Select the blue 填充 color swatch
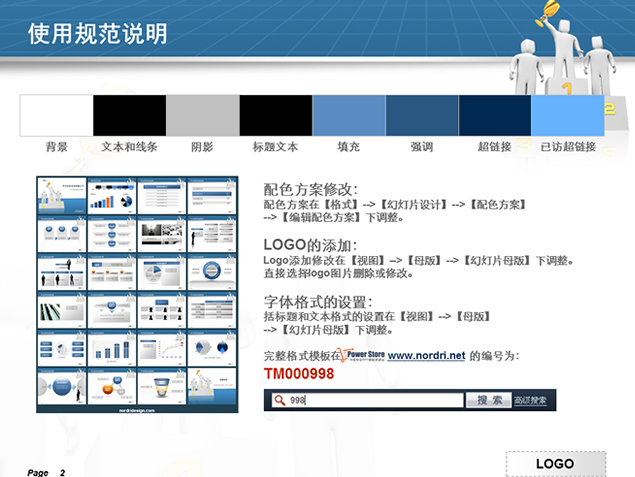Image resolution: width=635 pixels, height=477 pixels. click(348, 115)
